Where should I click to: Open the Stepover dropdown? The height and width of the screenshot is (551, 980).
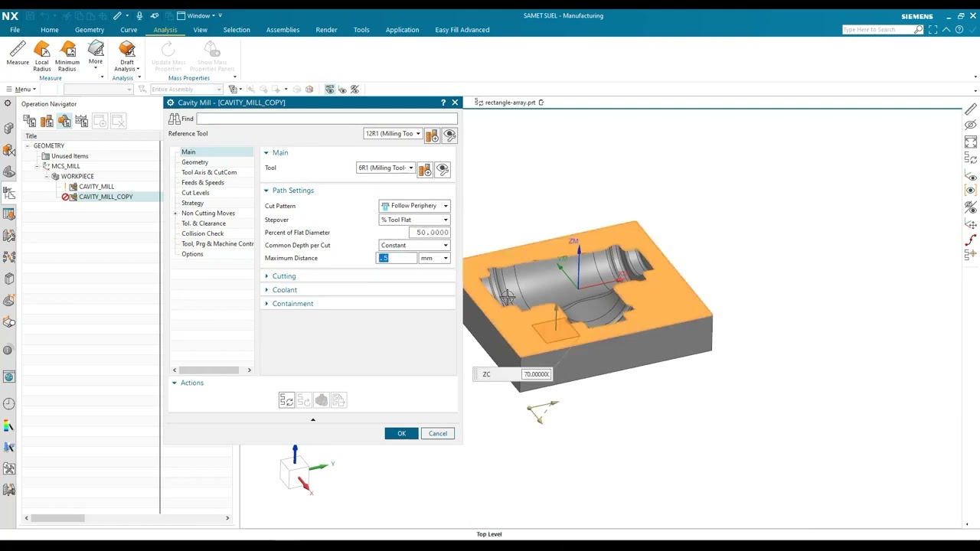click(414, 220)
